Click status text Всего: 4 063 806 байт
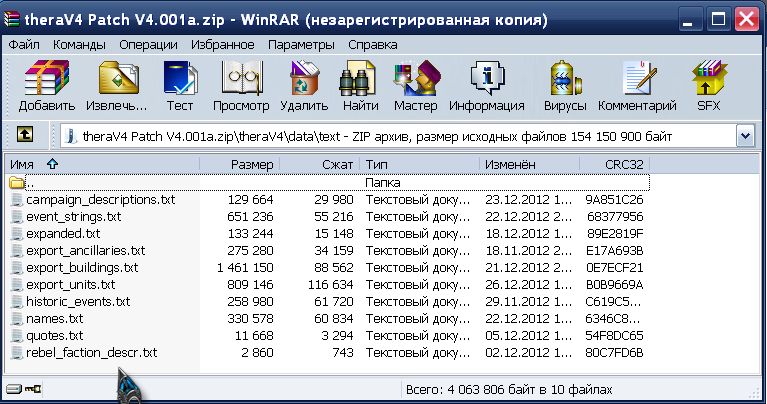767x404 pixels. pos(471,390)
